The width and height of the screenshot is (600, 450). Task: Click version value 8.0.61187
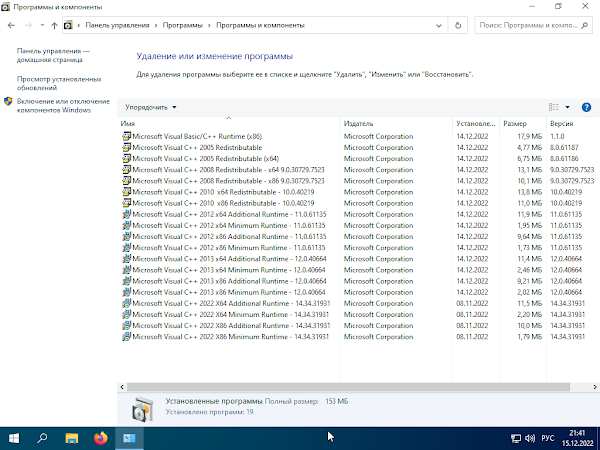[564, 147]
